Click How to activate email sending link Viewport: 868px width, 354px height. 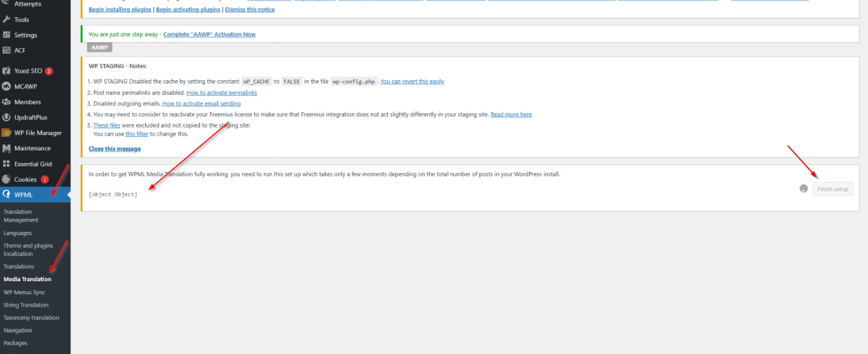click(201, 104)
